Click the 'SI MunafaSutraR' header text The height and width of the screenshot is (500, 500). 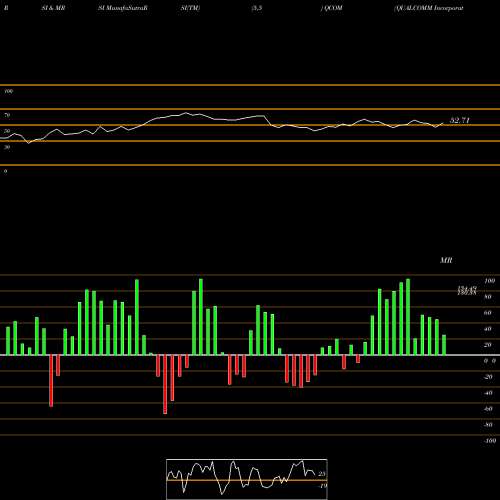(123, 8)
